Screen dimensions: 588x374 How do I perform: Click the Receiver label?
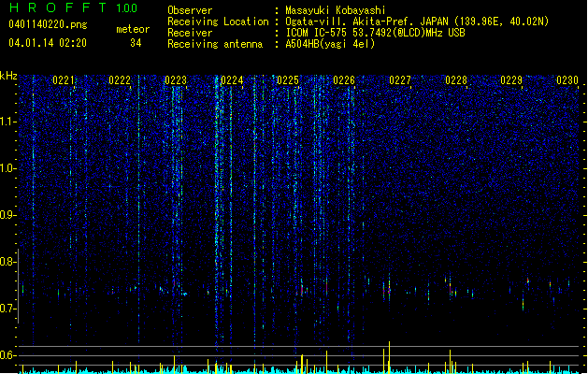coord(190,33)
